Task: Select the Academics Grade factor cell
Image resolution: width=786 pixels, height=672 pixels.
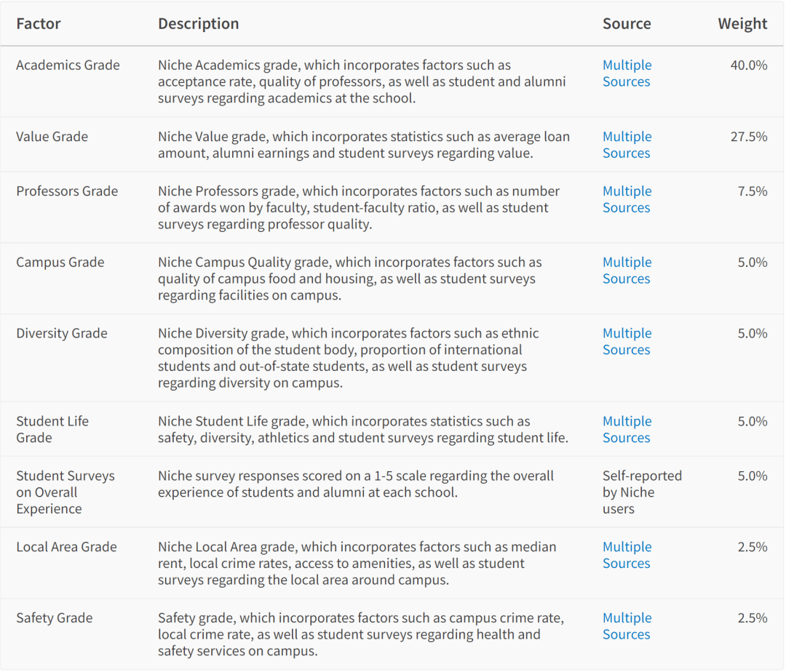Action: pyautogui.click(x=68, y=65)
